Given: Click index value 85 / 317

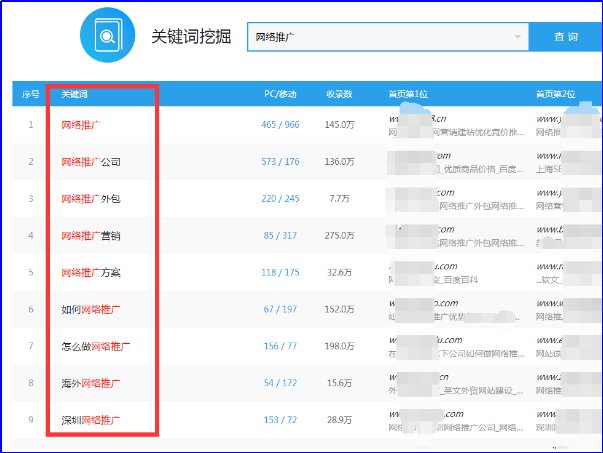Looking at the screenshot, I should (x=280, y=235).
